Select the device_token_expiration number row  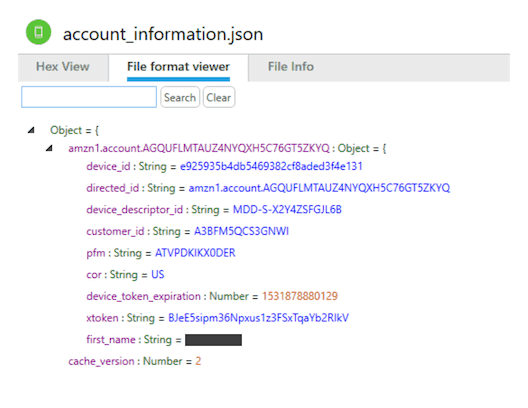click(212, 296)
